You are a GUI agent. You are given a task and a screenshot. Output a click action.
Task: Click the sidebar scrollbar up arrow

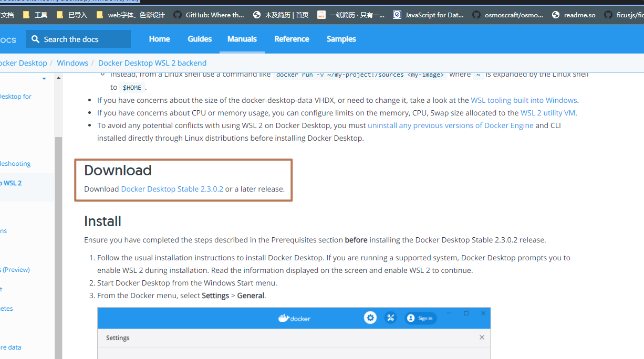pos(58,78)
